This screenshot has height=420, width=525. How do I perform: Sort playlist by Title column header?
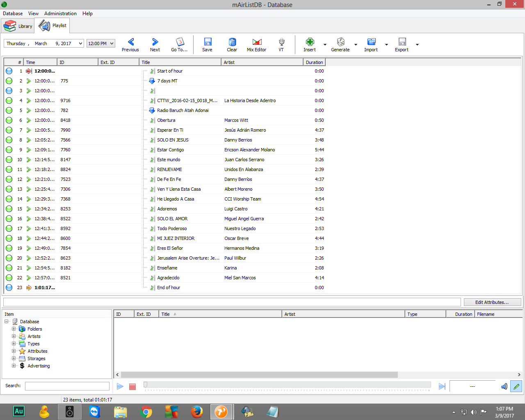click(x=180, y=62)
